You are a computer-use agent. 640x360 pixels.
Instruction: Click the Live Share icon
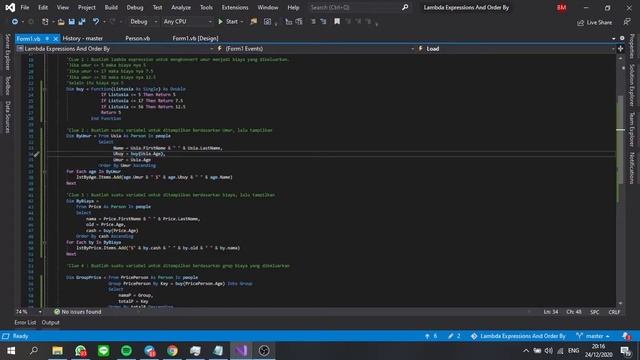[594, 22]
